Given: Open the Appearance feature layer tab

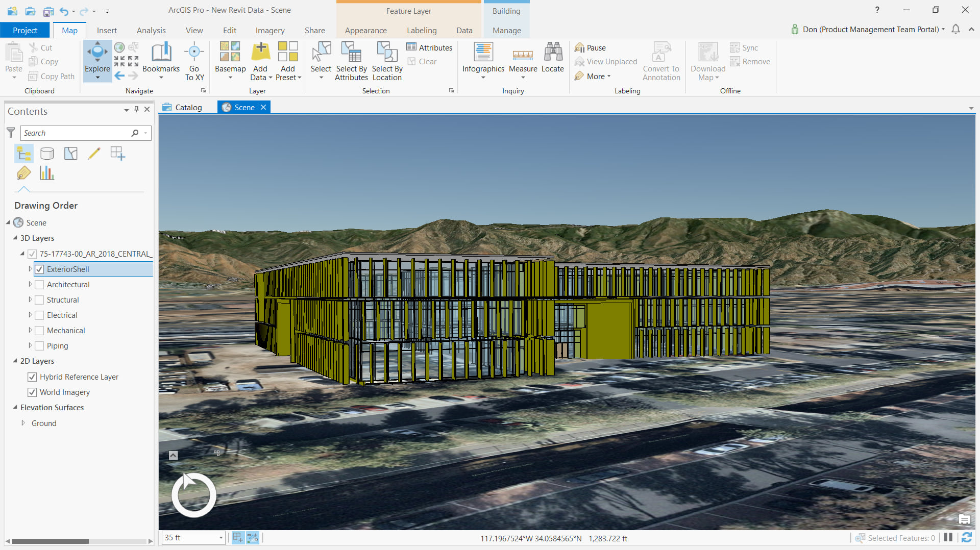Looking at the screenshot, I should click(365, 30).
